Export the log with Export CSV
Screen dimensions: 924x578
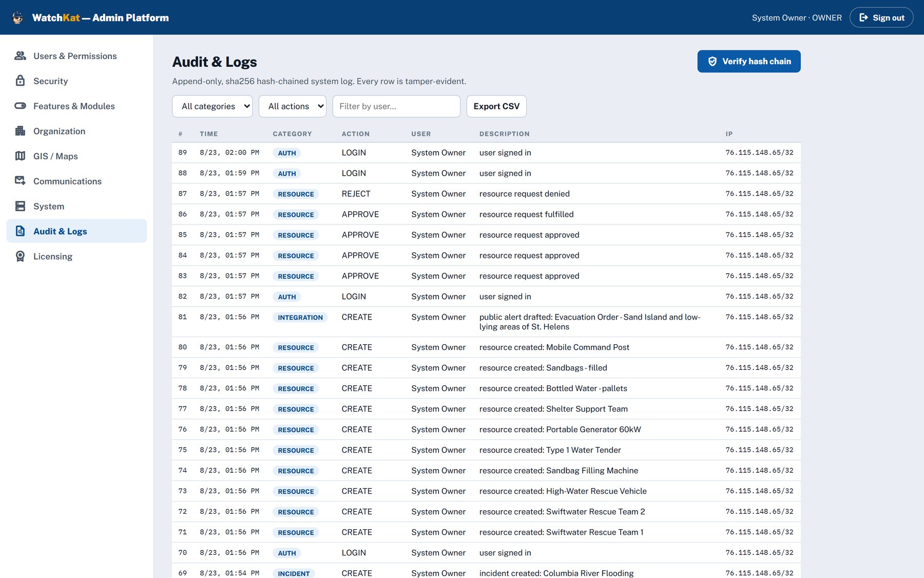pos(496,106)
